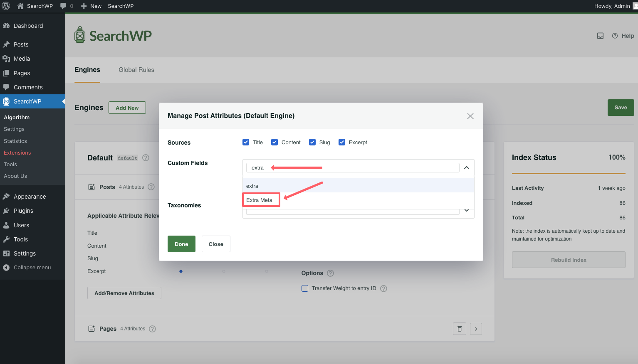Click the green Done button

pyautogui.click(x=181, y=244)
